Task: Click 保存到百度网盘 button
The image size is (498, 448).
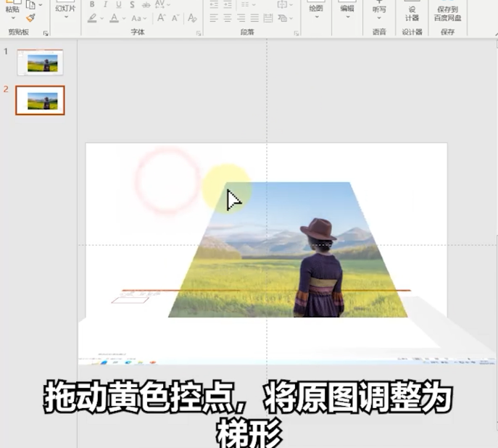Action: (x=447, y=11)
